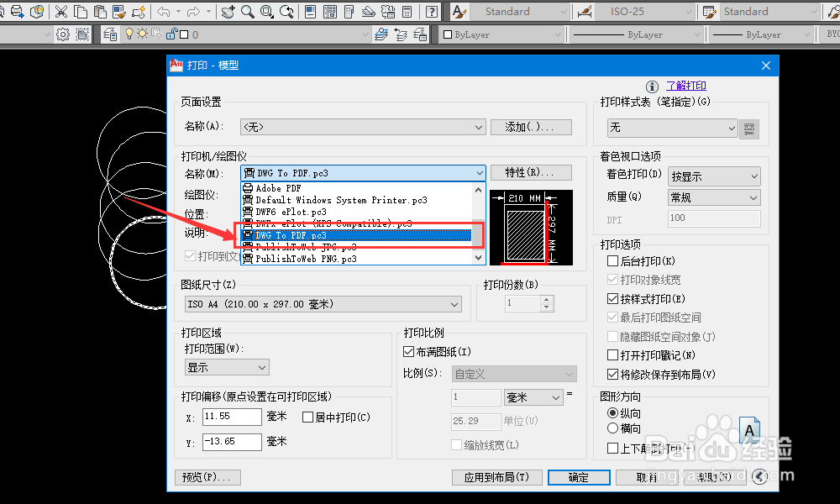840x504 pixels.
Task: Open the 了解打印 help link
Action: tap(686, 85)
